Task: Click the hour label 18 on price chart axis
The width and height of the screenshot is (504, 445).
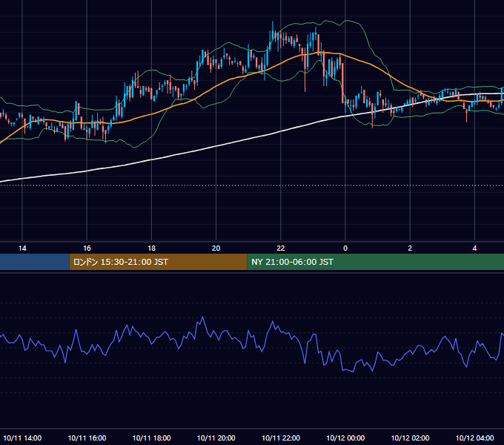Action: coord(151,248)
